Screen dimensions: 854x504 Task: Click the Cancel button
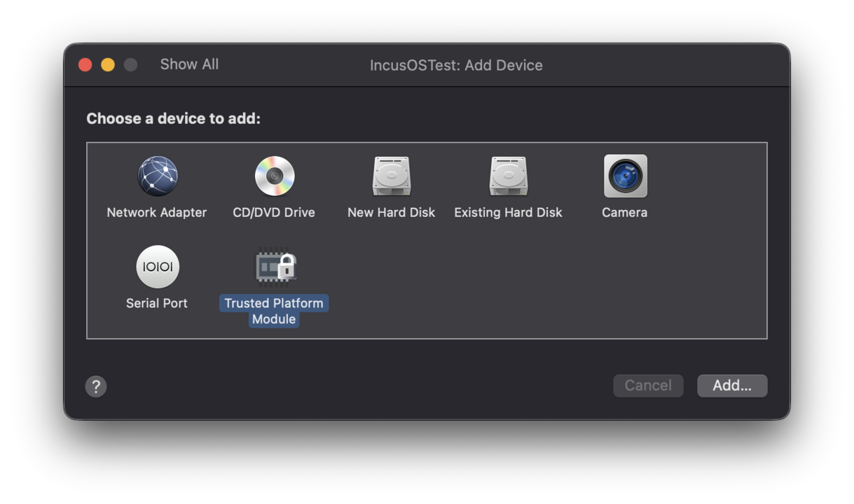pyautogui.click(x=648, y=386)
